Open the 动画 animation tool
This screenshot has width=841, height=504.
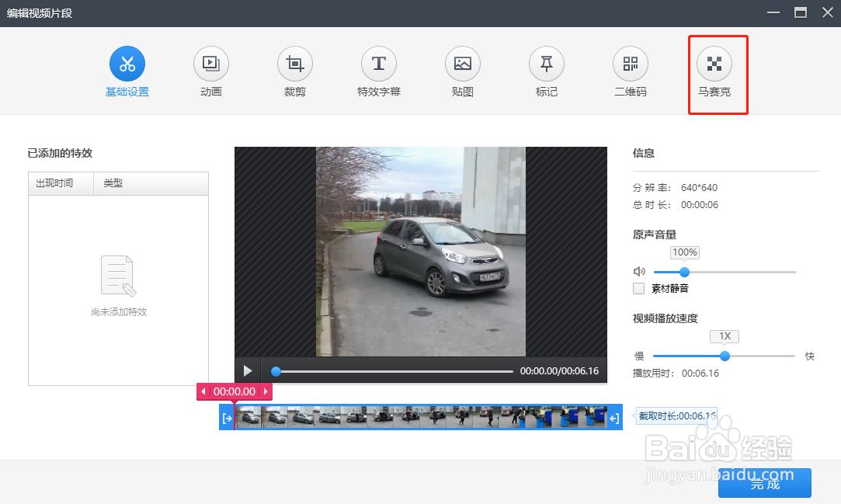click(210, 64)
